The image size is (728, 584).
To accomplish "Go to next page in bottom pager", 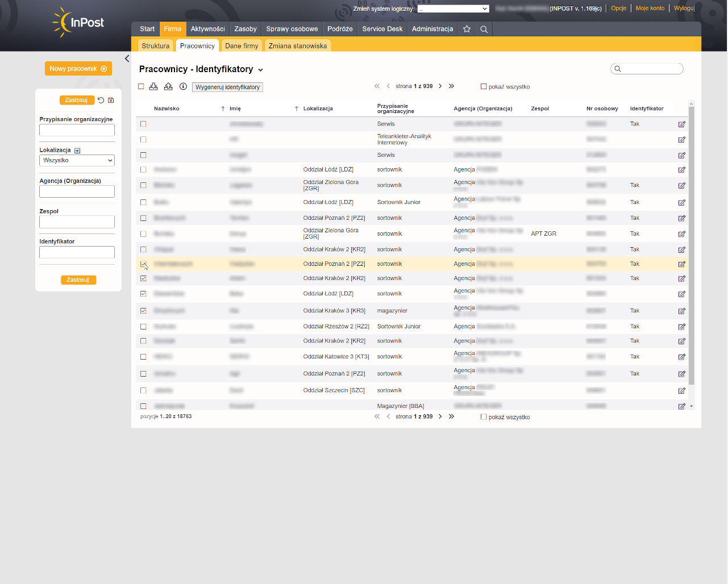I will tap(440, 416).
